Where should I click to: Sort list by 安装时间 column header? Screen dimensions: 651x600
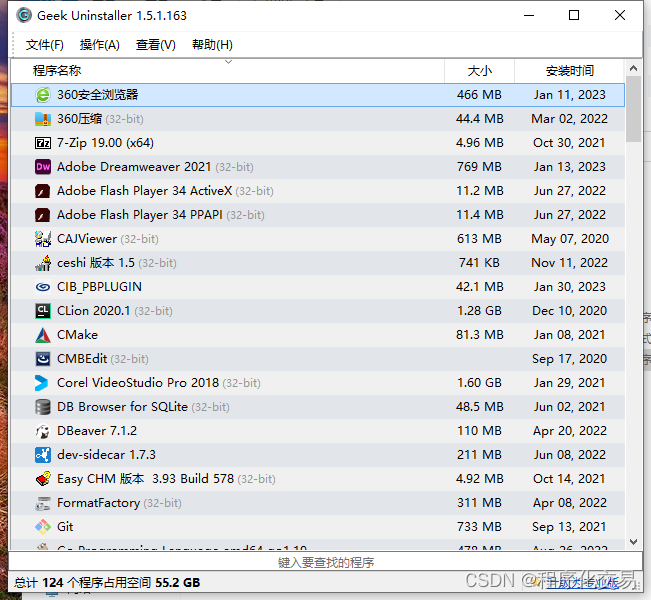570,71
